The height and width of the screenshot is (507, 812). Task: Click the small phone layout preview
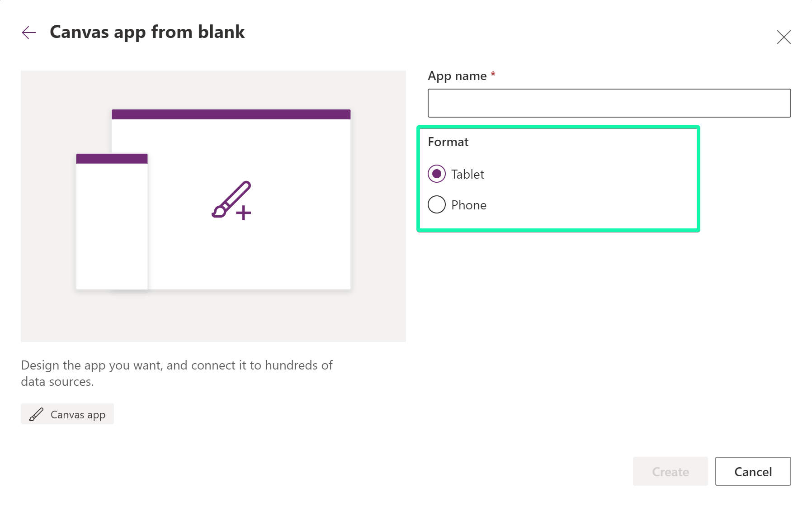pyautogui.click(x=112, y=226)
